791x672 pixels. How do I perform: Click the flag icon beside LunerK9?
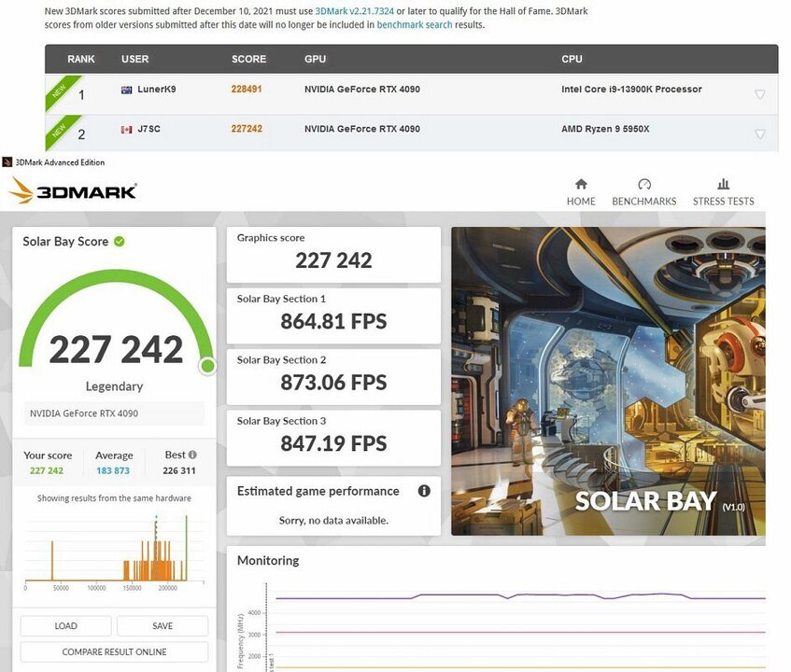127,91
